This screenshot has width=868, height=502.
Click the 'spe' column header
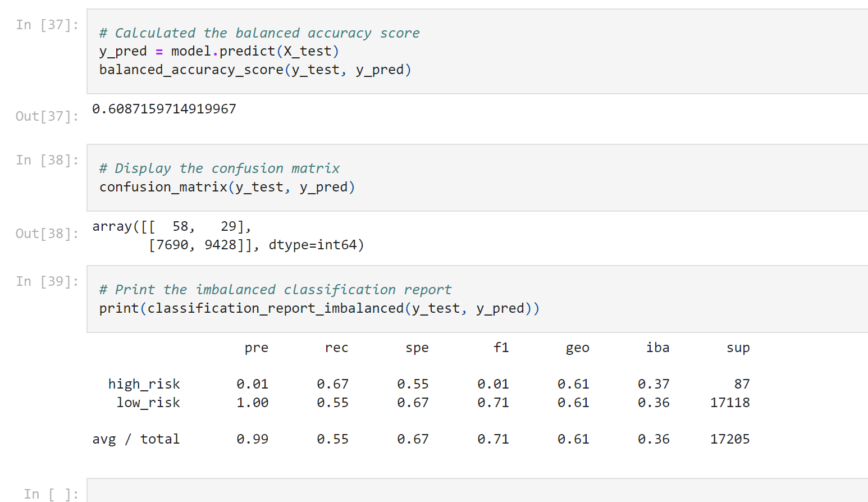click(417, 348)
